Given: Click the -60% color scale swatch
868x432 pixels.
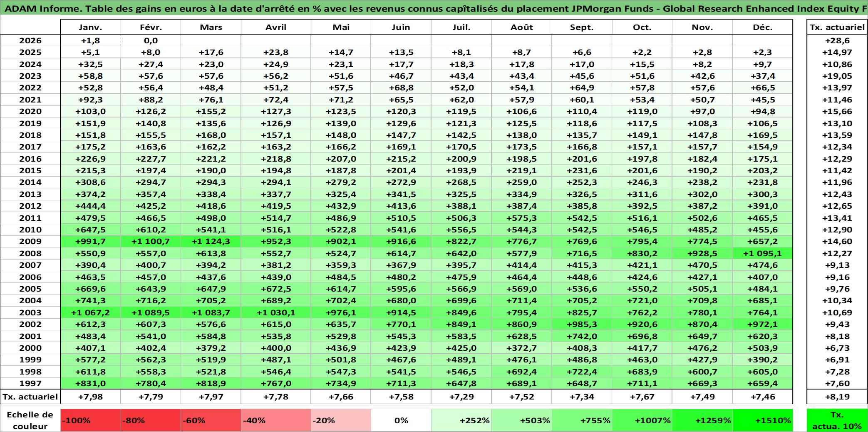Looking at the screenshot, I should [211, 420].
